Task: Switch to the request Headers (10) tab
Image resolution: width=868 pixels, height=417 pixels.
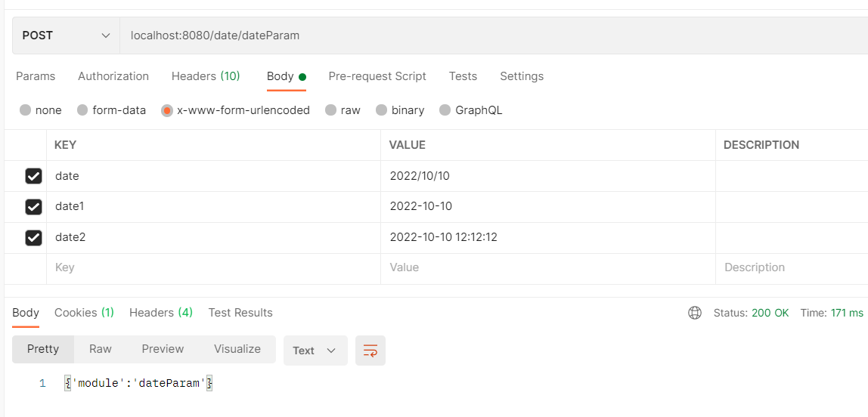Action: click(206, 76)
